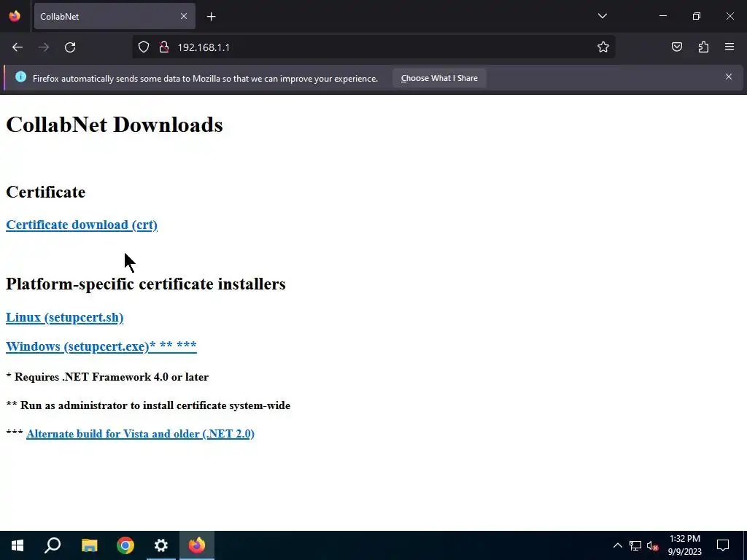
Task: Click the Platform-specific certificate installers heading
Action: click(146, 284)
